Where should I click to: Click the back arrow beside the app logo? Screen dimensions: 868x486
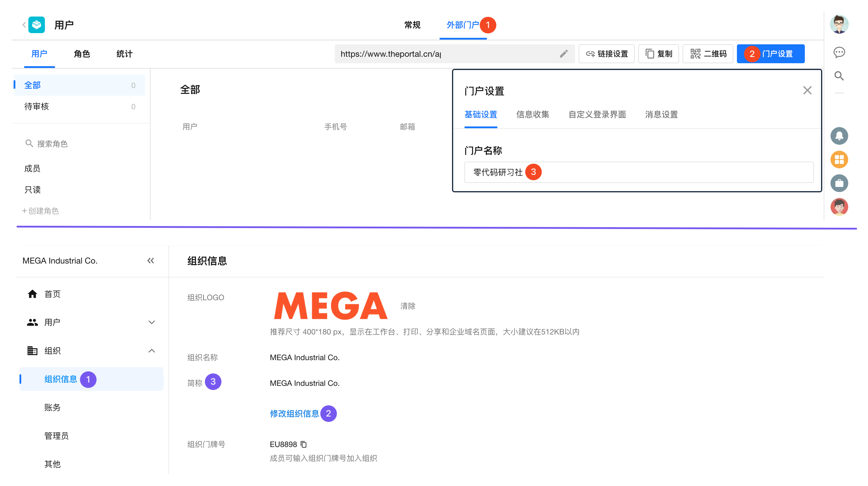(x=24, y=25)
